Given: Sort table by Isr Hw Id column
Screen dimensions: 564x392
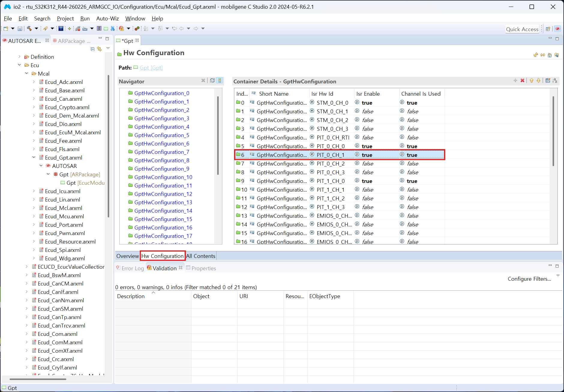Looking at the screenshot, I should point(331,94).
